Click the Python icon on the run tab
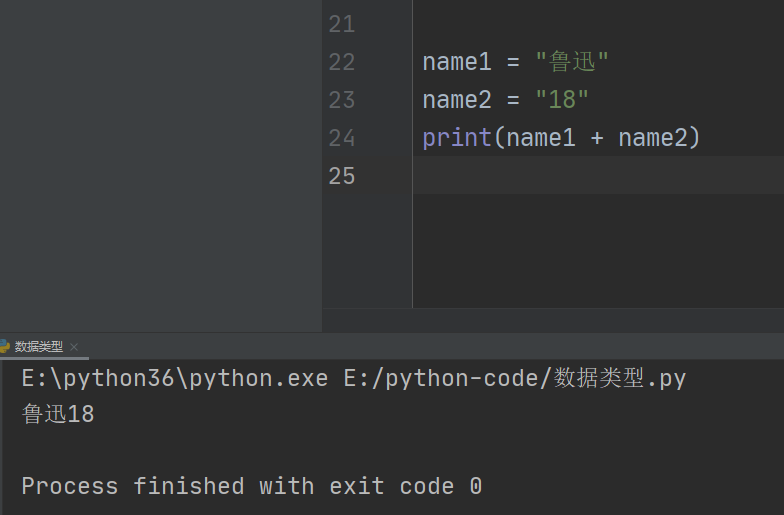784x515 pixels. [x=4, y=347]
